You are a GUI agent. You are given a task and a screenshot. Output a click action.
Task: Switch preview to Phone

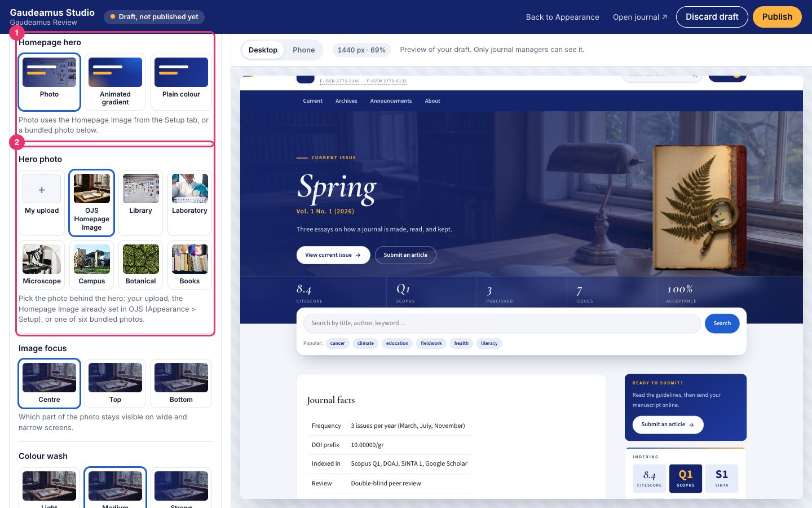click(x=303, y=50)
